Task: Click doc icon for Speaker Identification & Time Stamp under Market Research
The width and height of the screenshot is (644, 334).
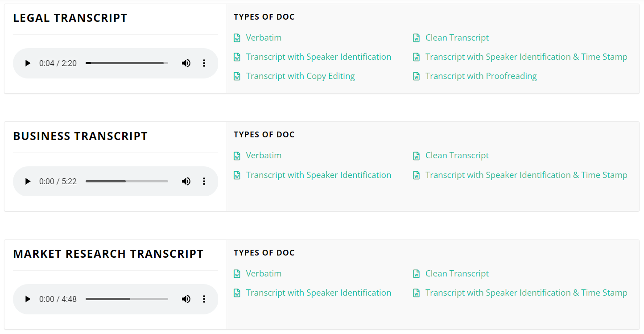Action: coord(416,293)
